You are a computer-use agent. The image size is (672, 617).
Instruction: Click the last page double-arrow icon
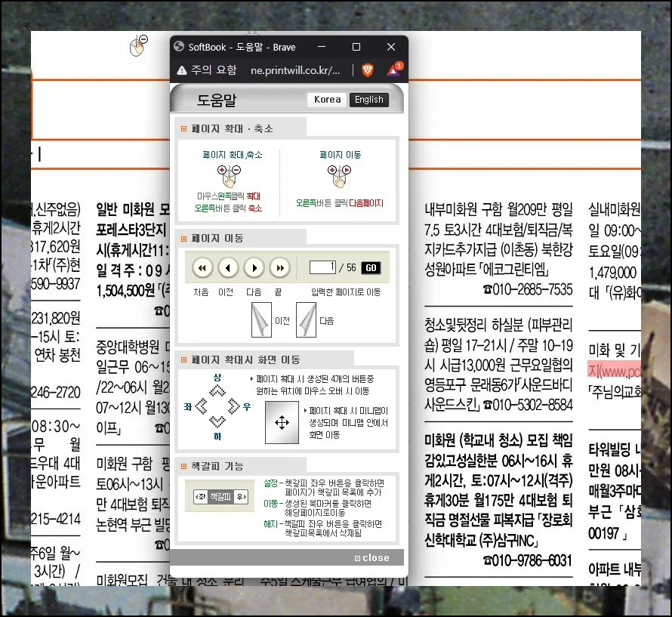[x=279, y=267]
